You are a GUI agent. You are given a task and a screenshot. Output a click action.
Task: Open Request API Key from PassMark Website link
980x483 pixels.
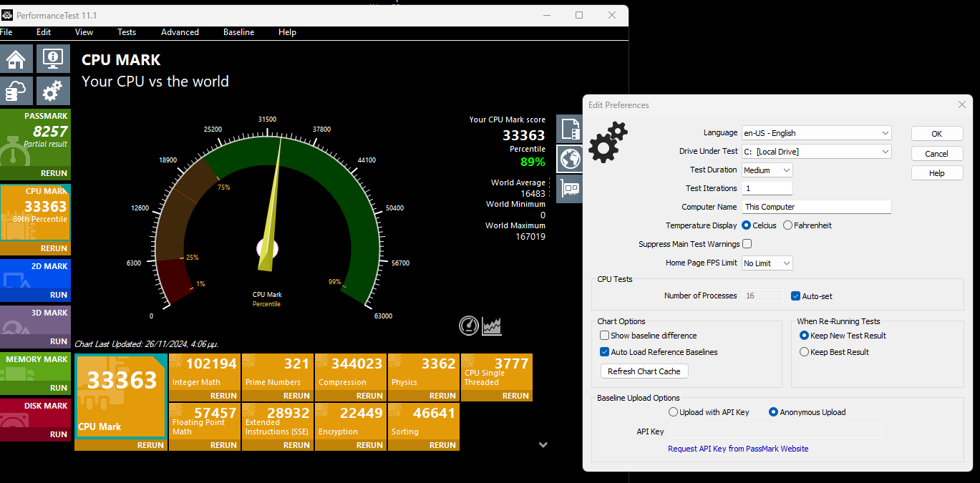[738, 449]
